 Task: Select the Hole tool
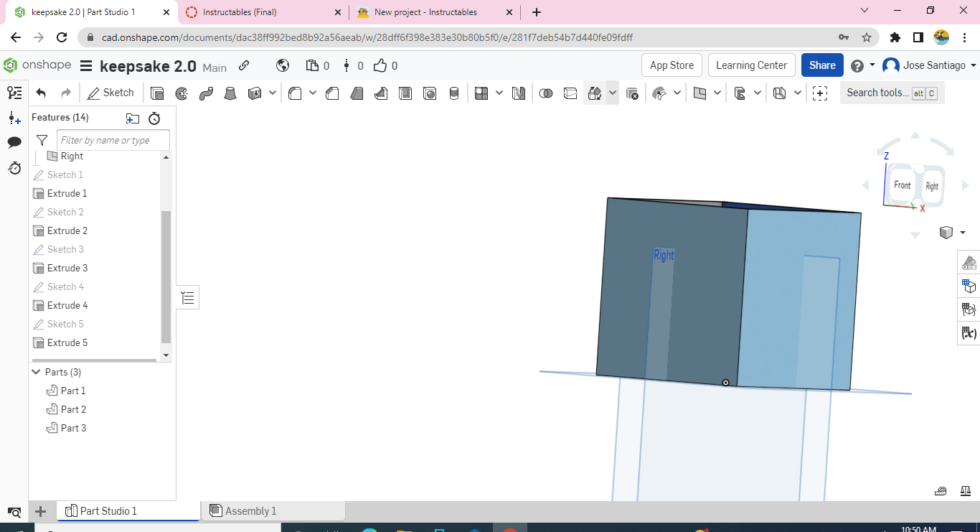click(430, 93)
